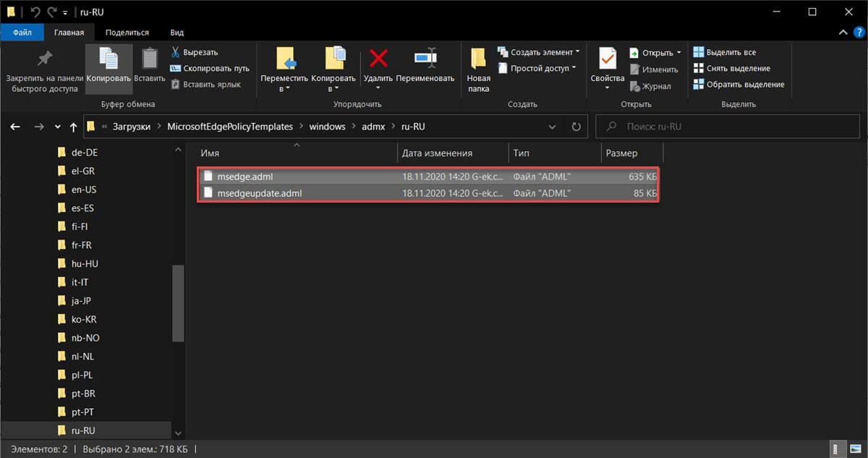Viewport: 868px width, 458px height.
Task: Switch to the Поделиться tab
Action: [127, 32]
